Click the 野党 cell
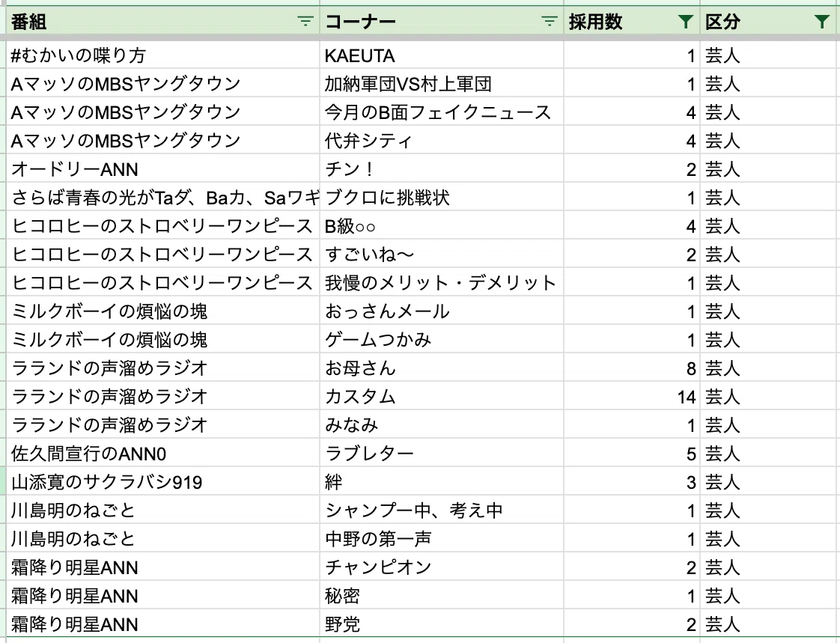The height and width of the screenshot is (643, 840). [x=442, y=624]
